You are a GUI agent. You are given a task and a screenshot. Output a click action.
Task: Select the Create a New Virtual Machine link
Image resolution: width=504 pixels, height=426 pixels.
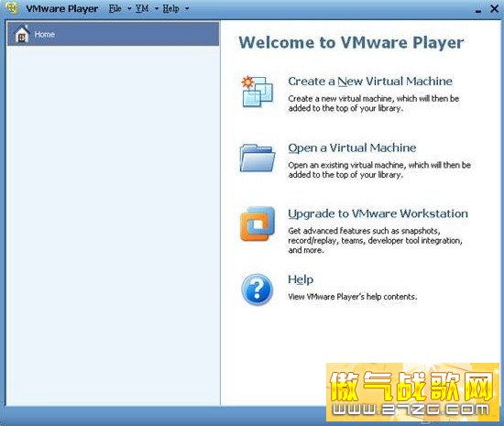point(370,82)
